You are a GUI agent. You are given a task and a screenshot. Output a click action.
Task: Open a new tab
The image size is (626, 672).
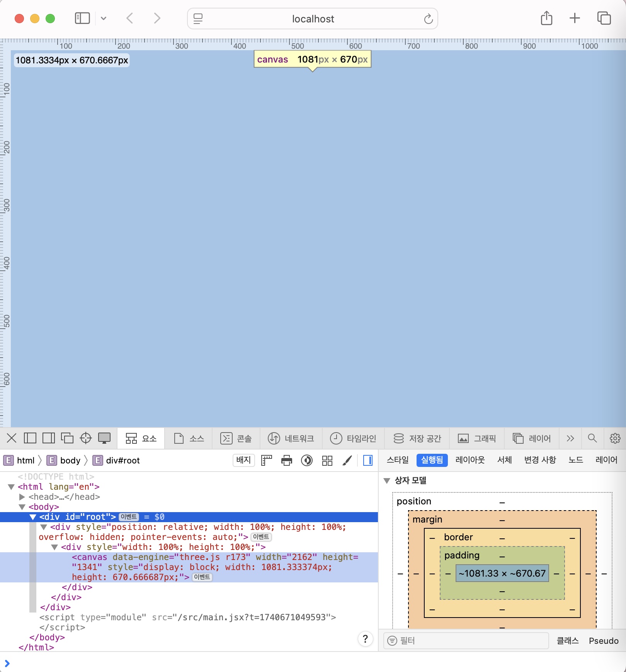tap(575, 18)
